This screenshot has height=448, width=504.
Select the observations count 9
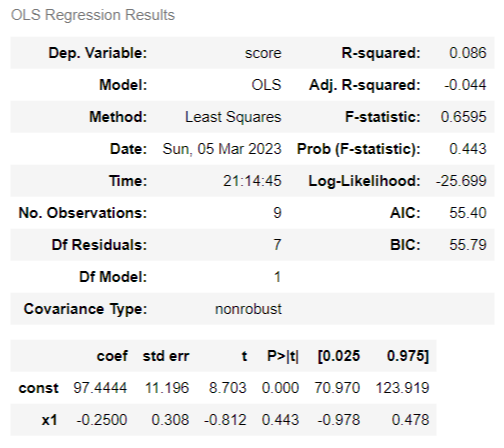pos(277,213)
